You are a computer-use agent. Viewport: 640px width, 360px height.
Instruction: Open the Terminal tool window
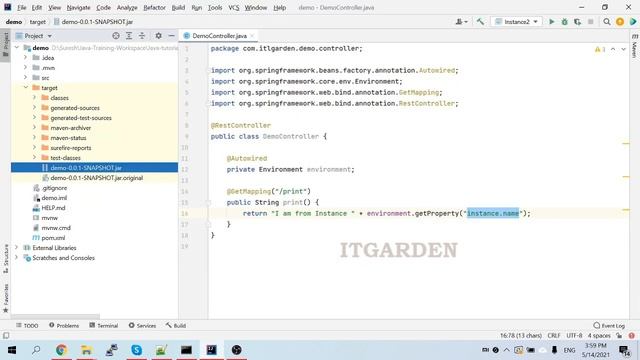pos(104,325)
